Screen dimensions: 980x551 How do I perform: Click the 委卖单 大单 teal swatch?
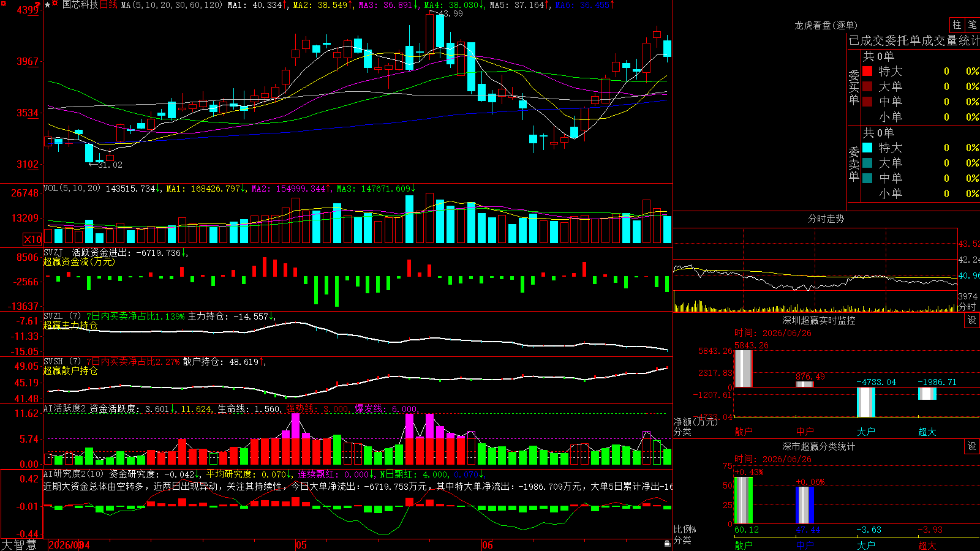[x=867, y=163]
